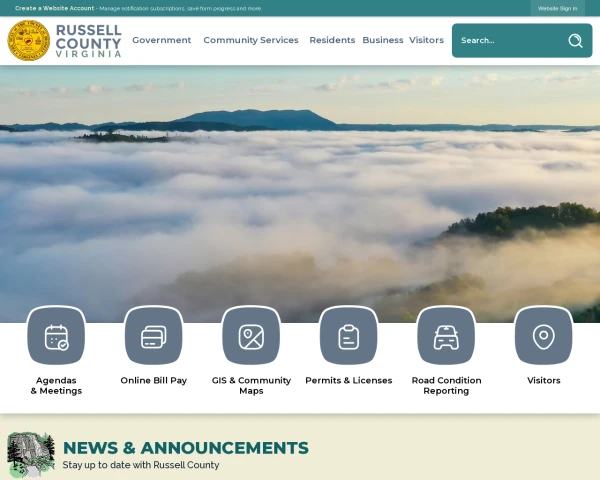The image size is (600, 480).
Task: Click the search magnifying glass icon
Action: point(575,41)
